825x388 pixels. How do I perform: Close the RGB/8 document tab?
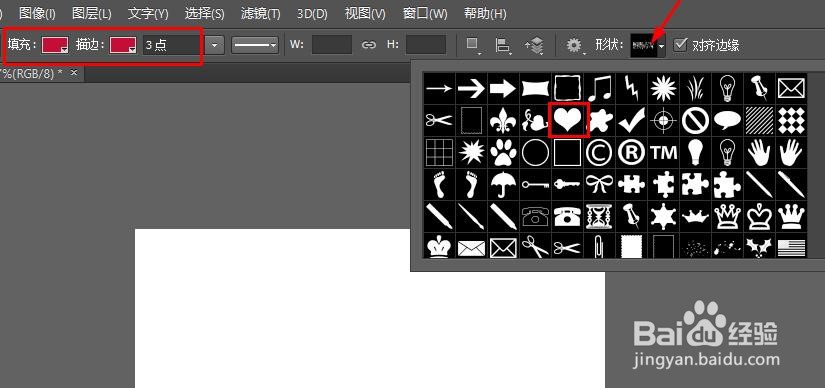(74, 72)
